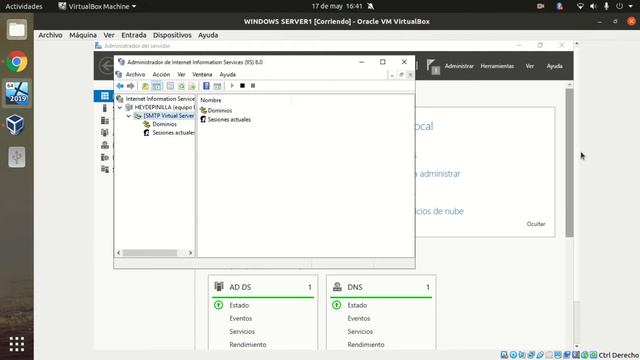Image resolution: width=640 pixels, height=360 pixels.
Task: Open Ver menu in Server Manager header
Action: tap(530, 66)
